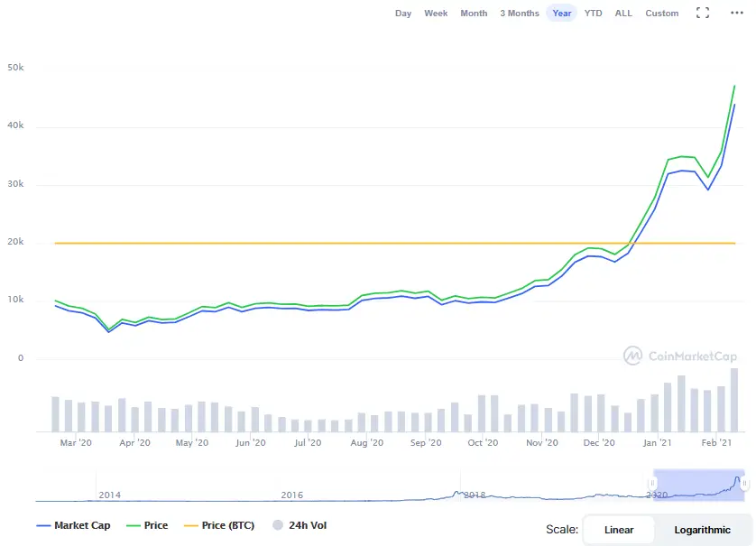Viewport: 756px width, 546px height.
Task: Open fullscreen chart view icon
Action: tap(703, 13)
